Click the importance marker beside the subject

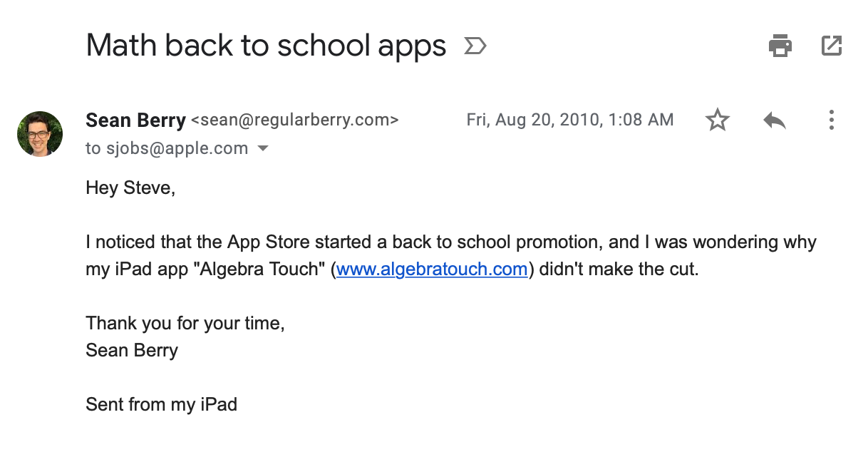click(x=475, y=46)
